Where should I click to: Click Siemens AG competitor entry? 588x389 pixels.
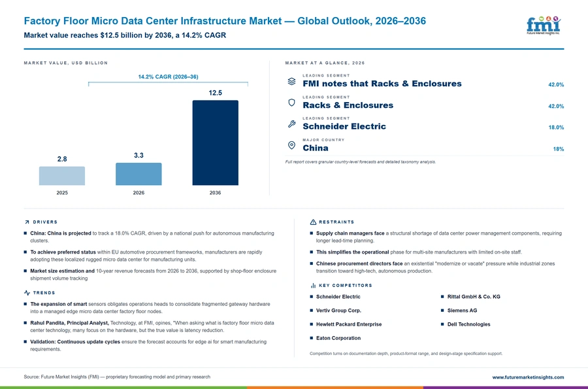462,311
